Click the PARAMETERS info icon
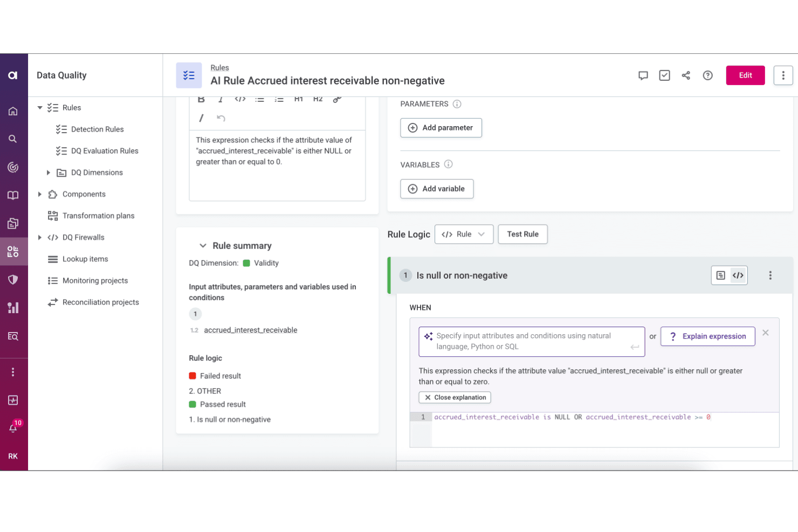This screenshot has width=798, height=532. pos(457,104)
